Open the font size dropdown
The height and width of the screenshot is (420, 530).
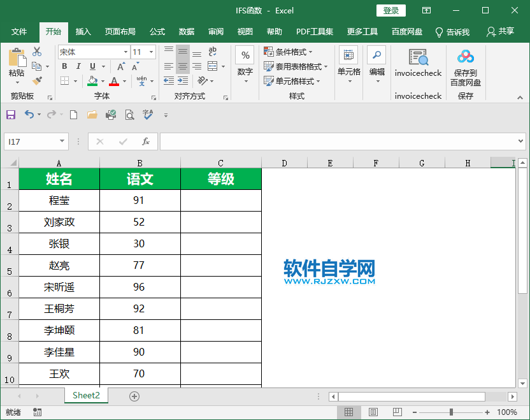tap(151, 52)
